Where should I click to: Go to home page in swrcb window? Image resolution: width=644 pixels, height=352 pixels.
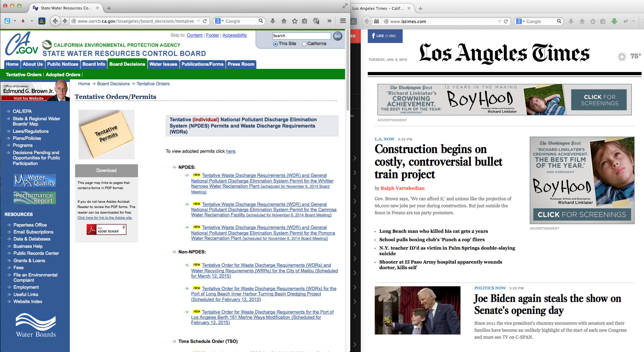[x=284, y=21]
